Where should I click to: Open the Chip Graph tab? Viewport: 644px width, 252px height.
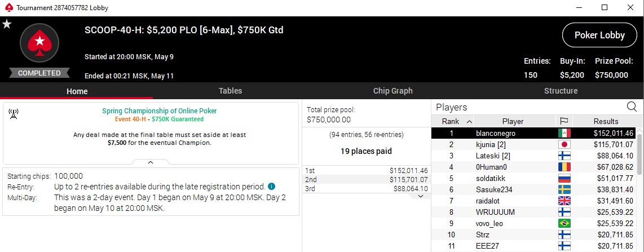(392, 91)
